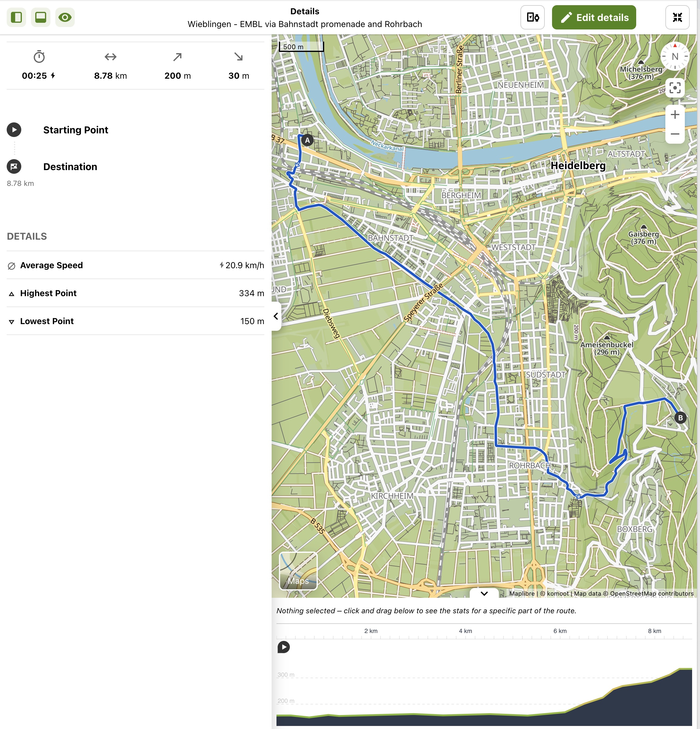The width and height of the screenshot is (700, 729).
Task: Toggle the eye visibility button
Action: (65, 18)
